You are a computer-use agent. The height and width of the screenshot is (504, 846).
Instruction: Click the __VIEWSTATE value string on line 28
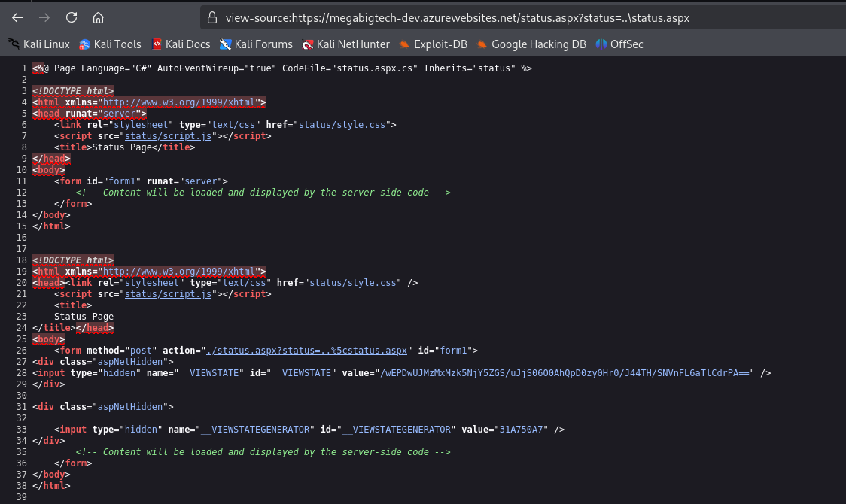[x=565, y=373]
